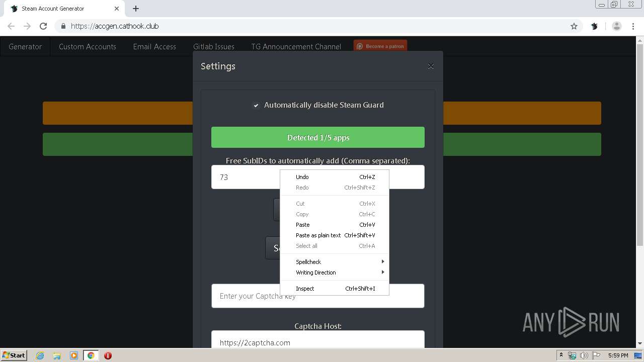Bookmark this page with the star icon
This screenshot has height=362, width=644.
coord(574,26)
